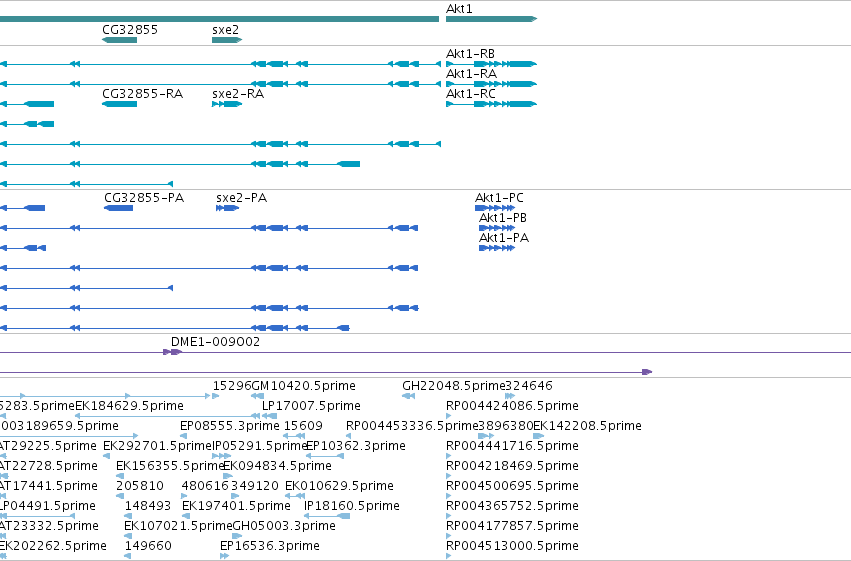Click the GH05003.3prime EST label
The width and height of the screenshot is (851, 561).
point(284,526)
